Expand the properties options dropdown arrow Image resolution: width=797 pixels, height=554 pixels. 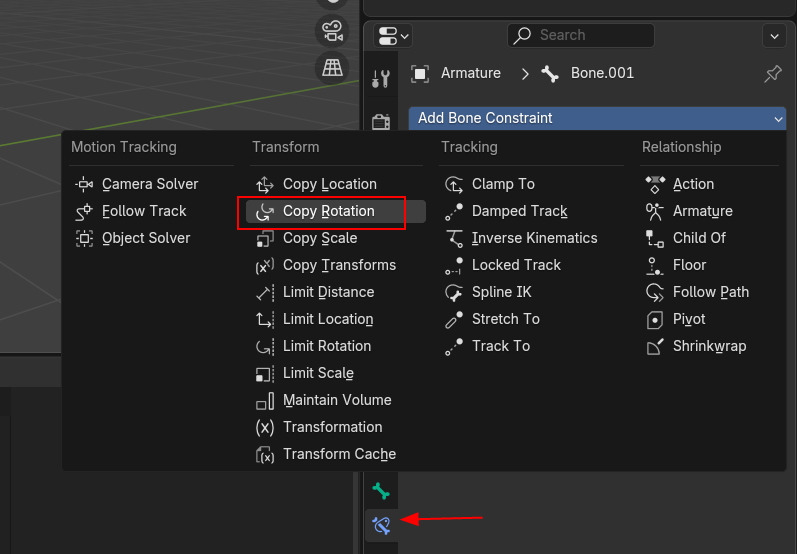pos(775,36)
